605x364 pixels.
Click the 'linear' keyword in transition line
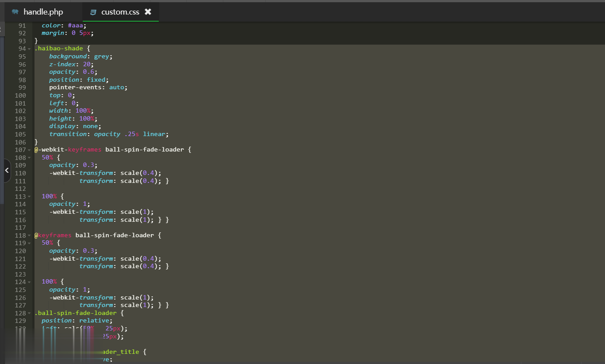(155, 134)
